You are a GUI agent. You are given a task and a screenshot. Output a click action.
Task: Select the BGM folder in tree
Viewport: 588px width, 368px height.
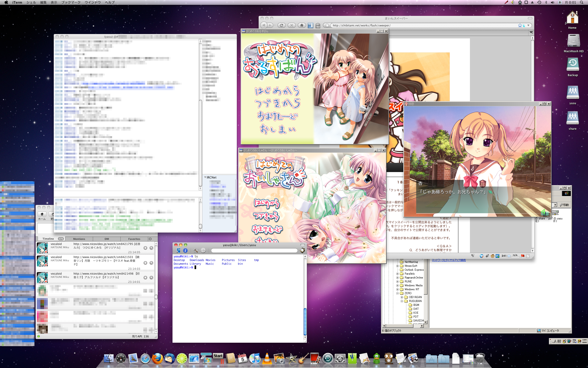416,305
